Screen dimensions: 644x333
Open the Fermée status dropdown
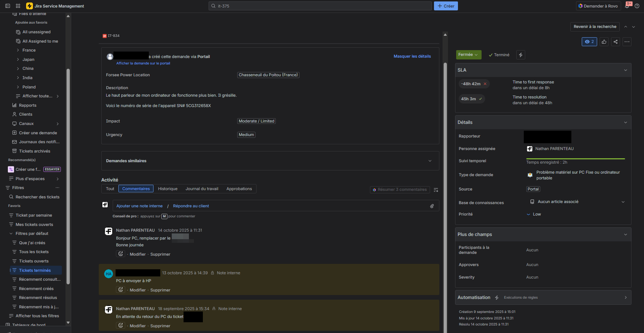tap(468, 55)
